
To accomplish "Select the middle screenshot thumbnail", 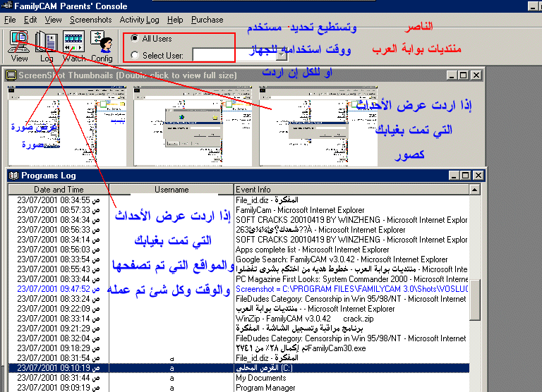I will tap(193, 125).
